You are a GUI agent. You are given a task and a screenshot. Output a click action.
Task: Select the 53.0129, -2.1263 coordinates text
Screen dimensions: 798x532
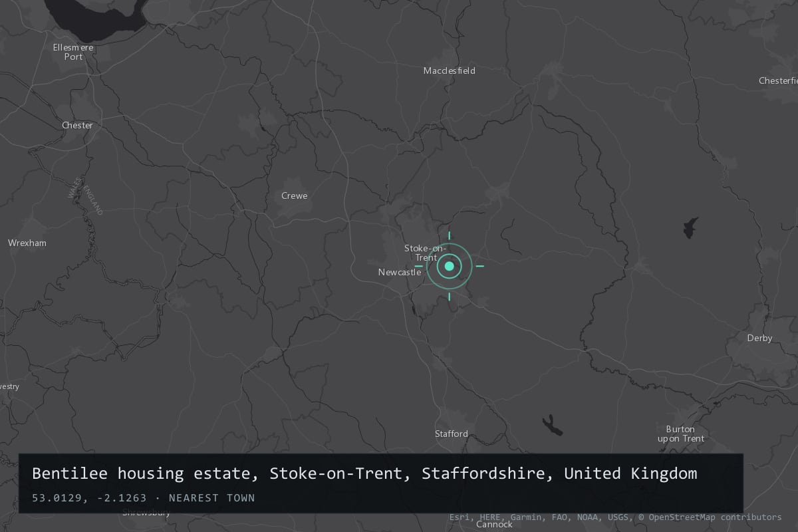point(88,497)
